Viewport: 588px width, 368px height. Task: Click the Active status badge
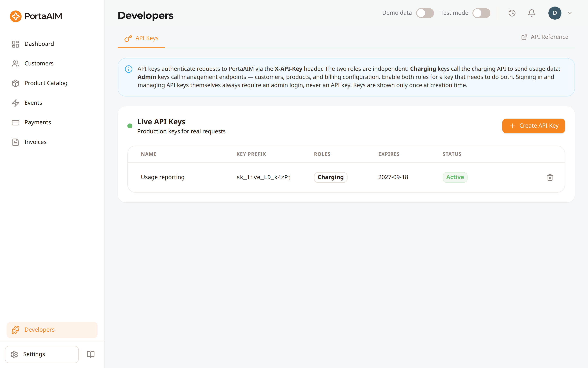coord(455,177)
